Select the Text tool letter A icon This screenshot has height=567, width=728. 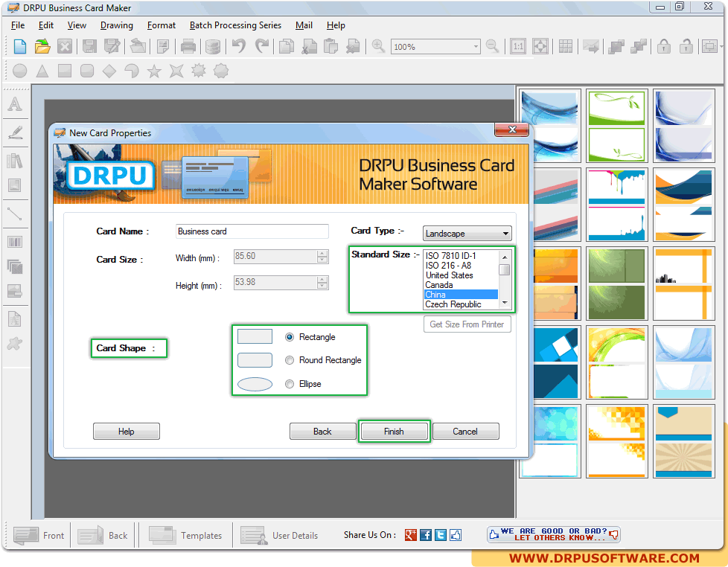[x=15, y=104]
